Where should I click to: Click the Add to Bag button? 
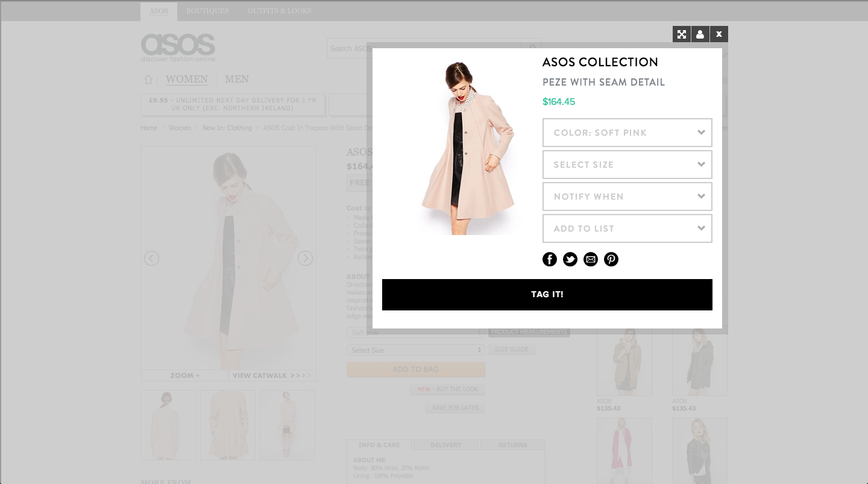click(416, 369)
